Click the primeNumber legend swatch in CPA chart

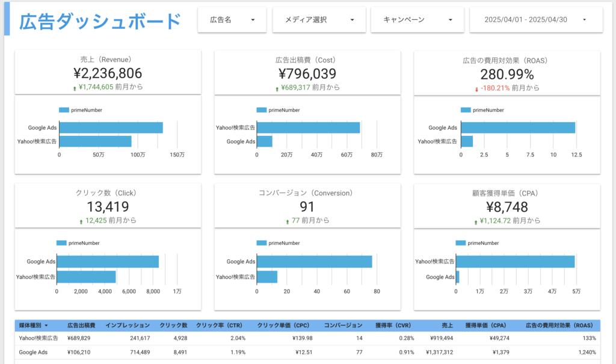pyautogui.click(x=461, y=243)
